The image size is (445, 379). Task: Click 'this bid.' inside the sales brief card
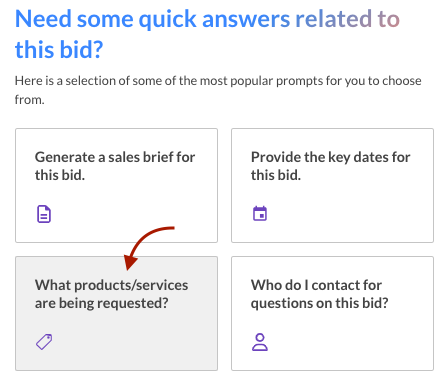click(x=60, y=175)
